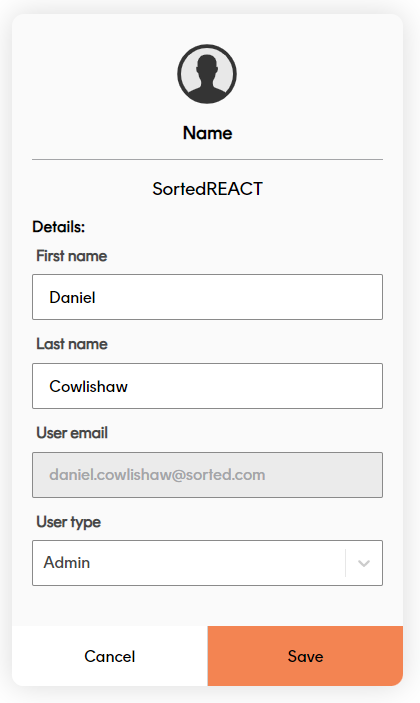The width and height of the screenshot is (420, 703).
Task: Save the user details
Action: [305, 656]
